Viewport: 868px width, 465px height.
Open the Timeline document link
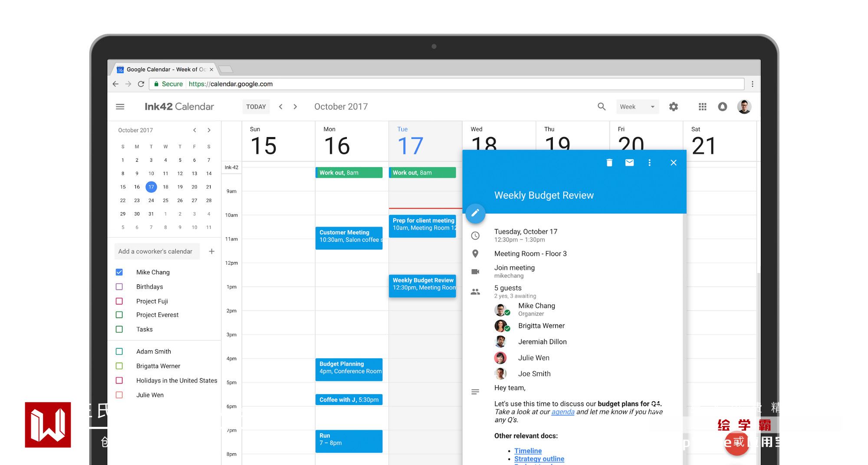tap(528, 451)
